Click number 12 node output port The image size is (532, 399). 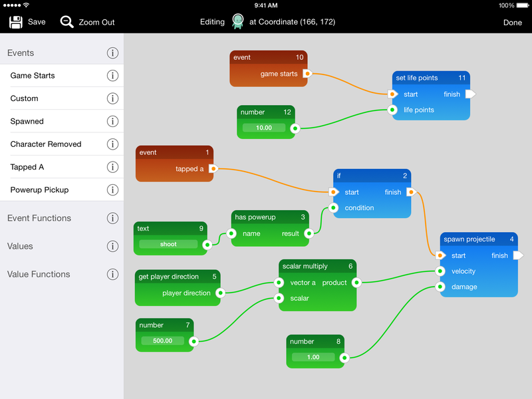click(295, 128)
